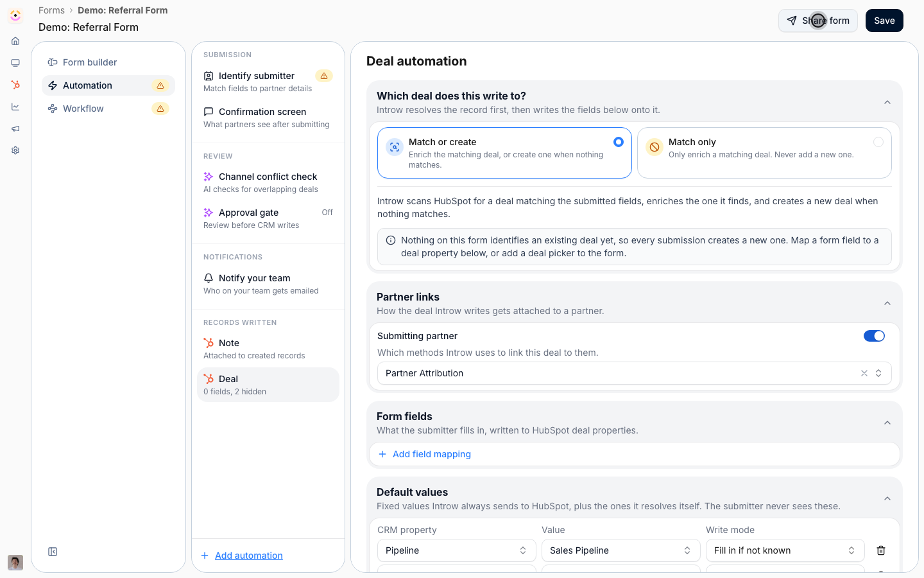Image resolution: width=924 pixels, height=578 pixels.
Task: Select the Deal record item
Action: (x=268, y=385)
